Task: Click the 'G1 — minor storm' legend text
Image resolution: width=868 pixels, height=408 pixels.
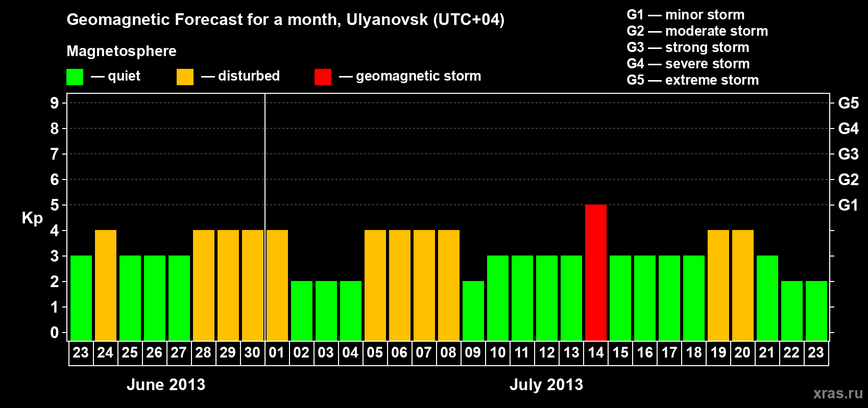Action: 686,15
